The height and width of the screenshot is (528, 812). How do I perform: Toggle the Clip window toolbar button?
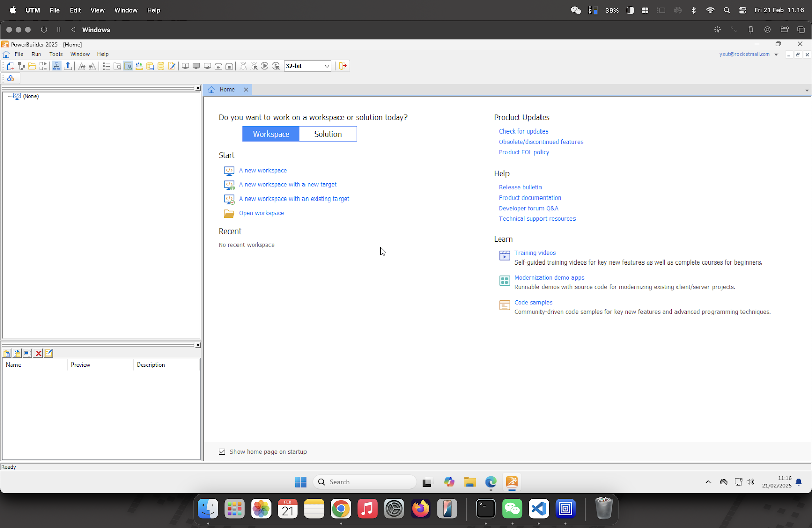[128, 66]
